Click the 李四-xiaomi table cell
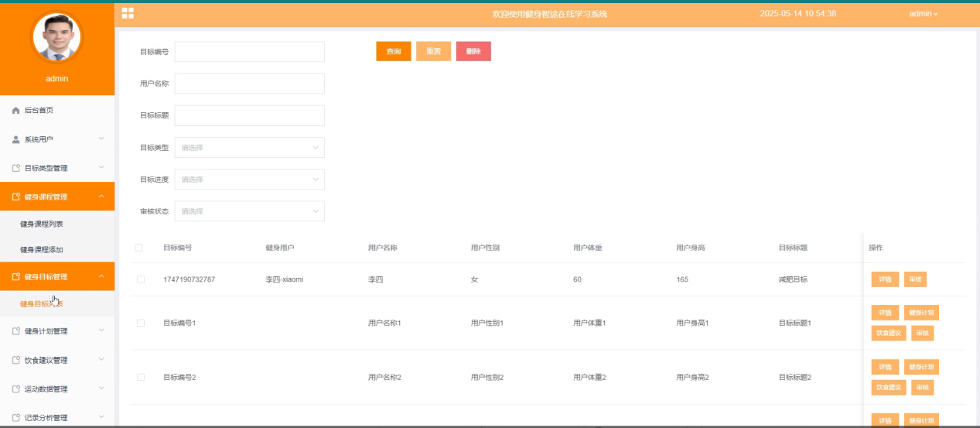Image resolution: width=980 pixels, height=428 pixels. coord(284,279)
